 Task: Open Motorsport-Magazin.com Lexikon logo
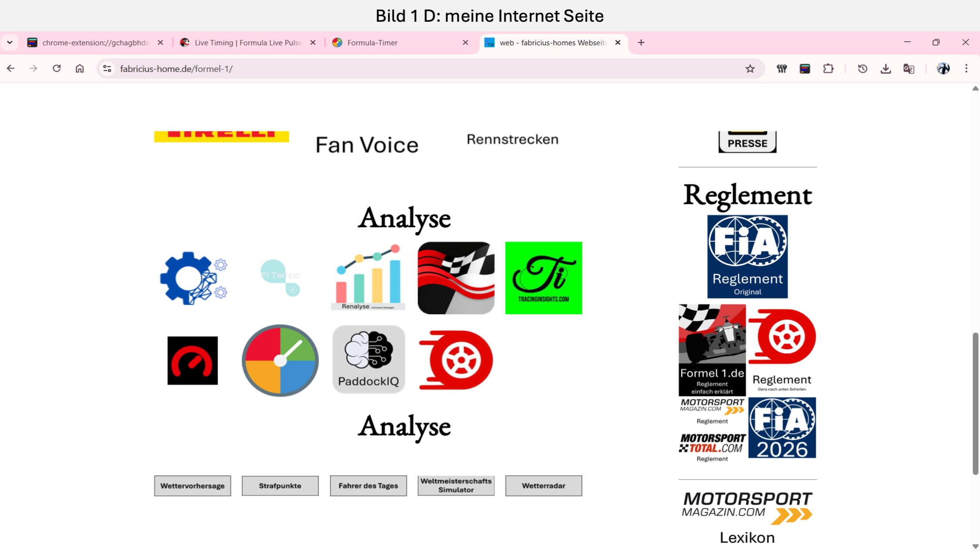pos(747,518)
